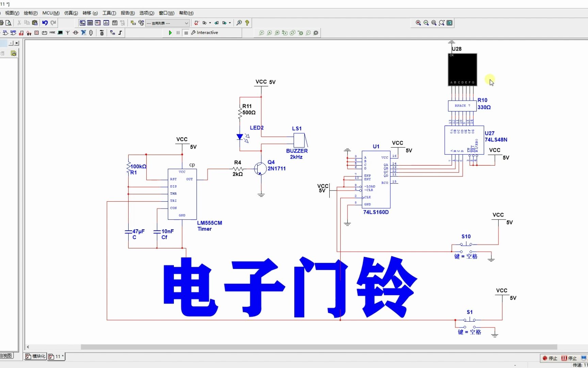Expand the first transfer icon's dropdown arrow
The image size is (588, 368).
[x=210, y=23]
